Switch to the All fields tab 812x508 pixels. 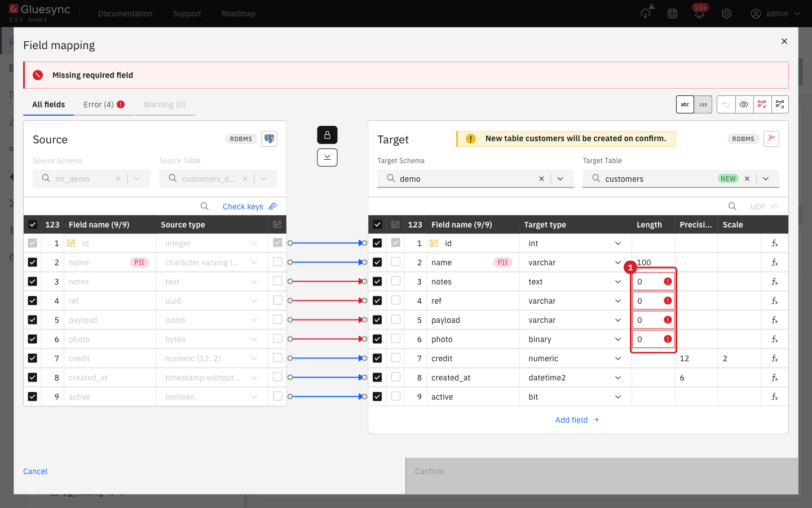coord(48,104)
